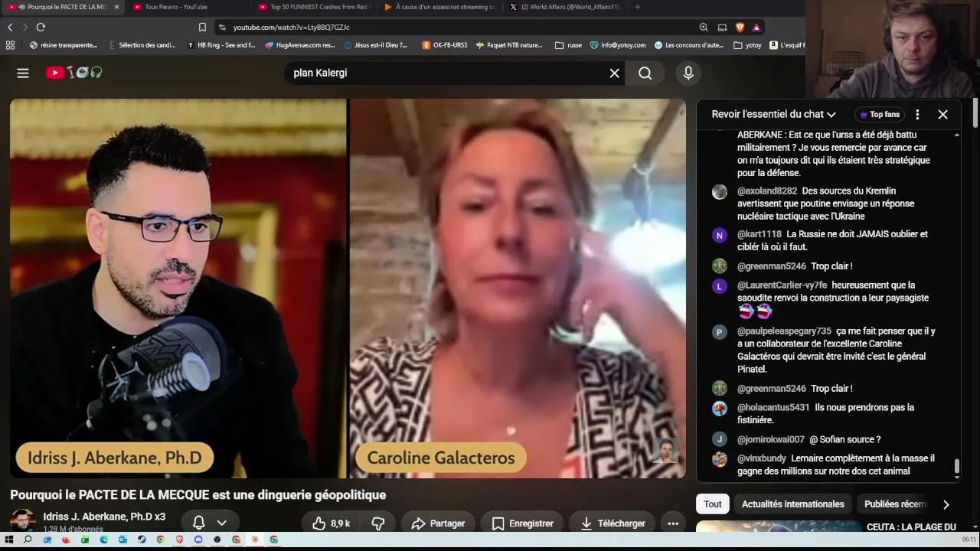980x551 pixels.
Task: Close the 'Pourquoi le PACTE DE LA MECQUE' tab
Action: point(116,7)
